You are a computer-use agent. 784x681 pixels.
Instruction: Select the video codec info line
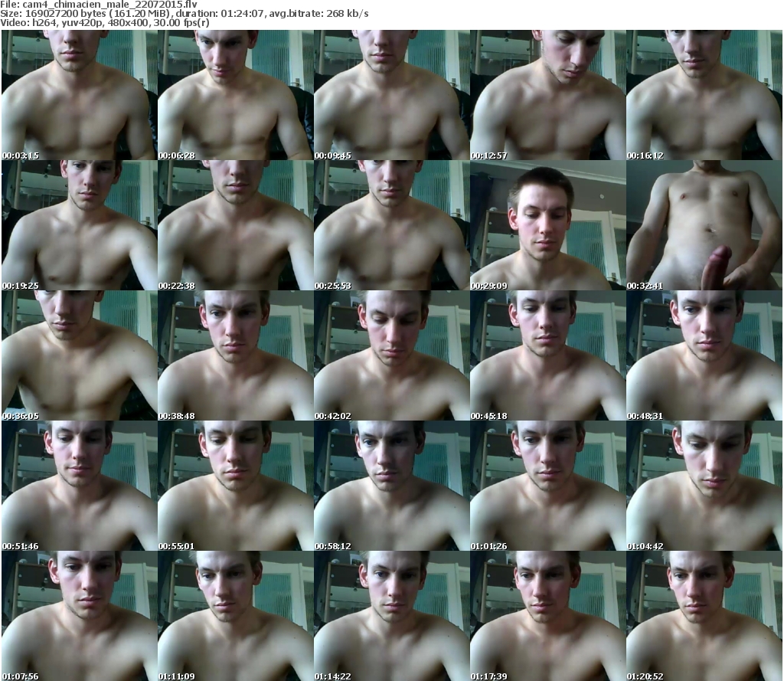[105, 22]
